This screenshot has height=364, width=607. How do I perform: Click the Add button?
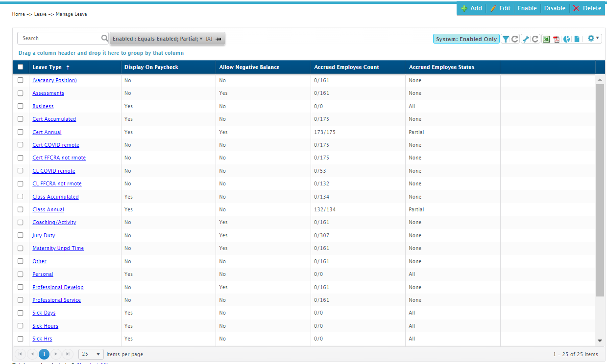pyautogui.click(x=471, y=8)
